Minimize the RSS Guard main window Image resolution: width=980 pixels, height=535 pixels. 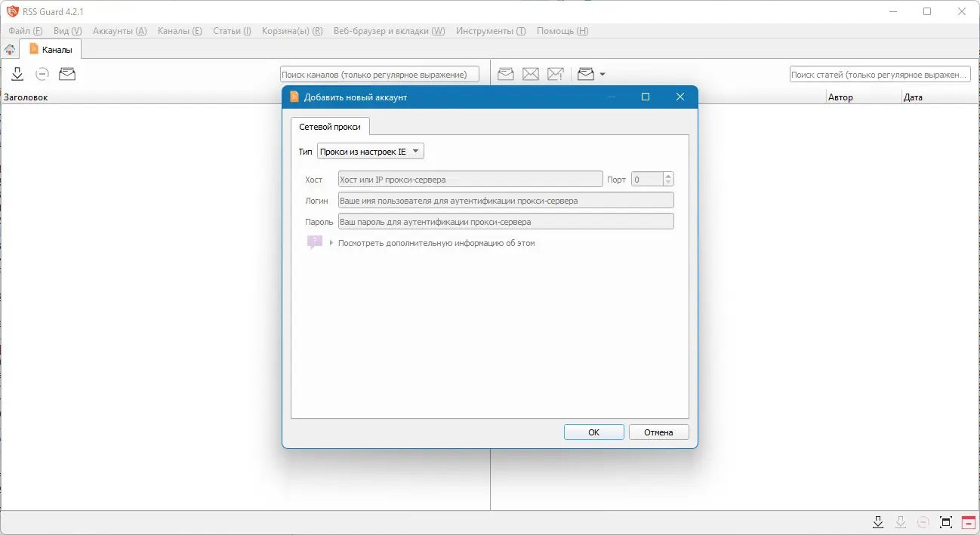pos(892,11)
